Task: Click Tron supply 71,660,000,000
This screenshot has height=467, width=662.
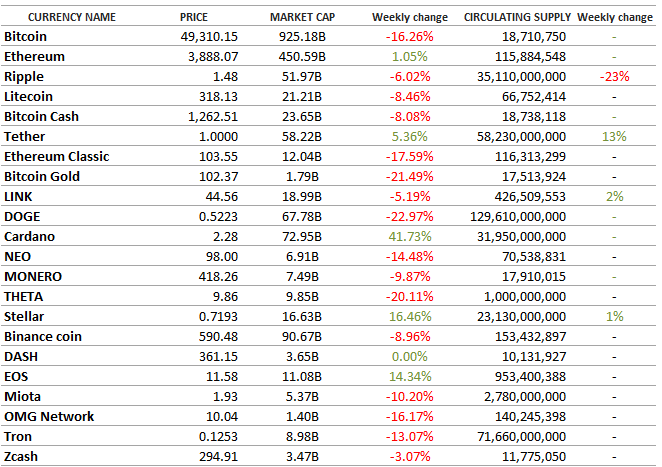Action: 521,437
